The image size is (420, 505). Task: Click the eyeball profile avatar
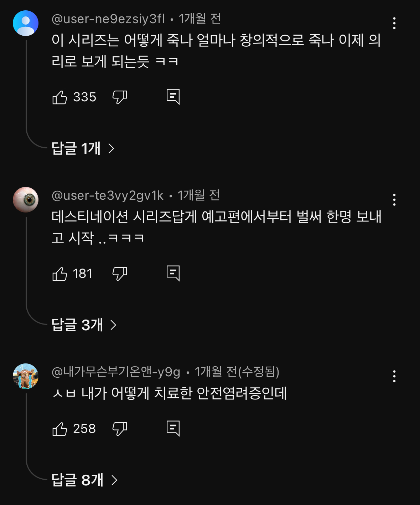[x=26, y=200]
